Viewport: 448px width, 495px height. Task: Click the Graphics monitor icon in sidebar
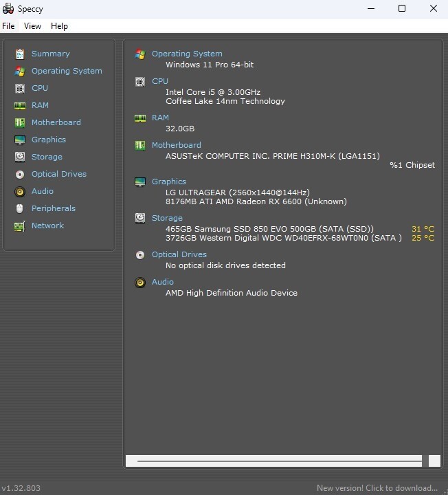click(x=20, y=140)
